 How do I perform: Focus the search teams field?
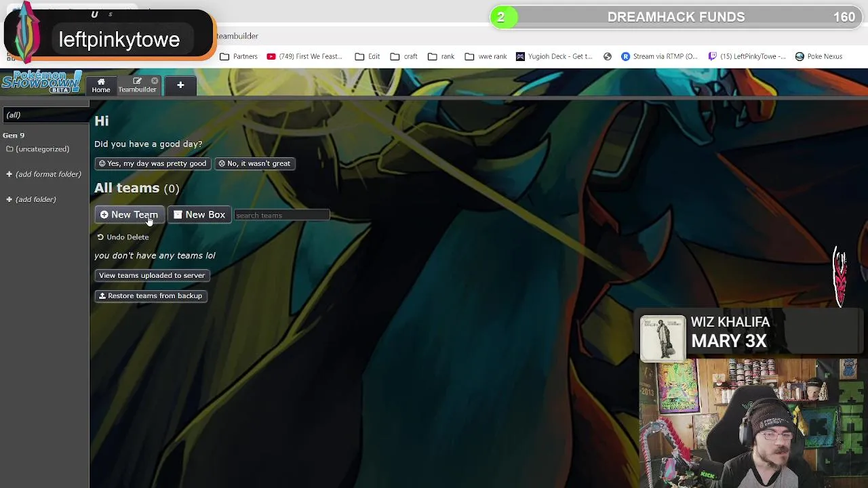pyautogui.click(x=281, y=216)
